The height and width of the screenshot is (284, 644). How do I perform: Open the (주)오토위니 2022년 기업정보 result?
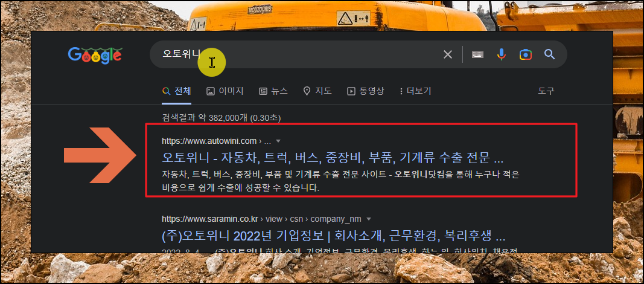(x=334, y=236)
